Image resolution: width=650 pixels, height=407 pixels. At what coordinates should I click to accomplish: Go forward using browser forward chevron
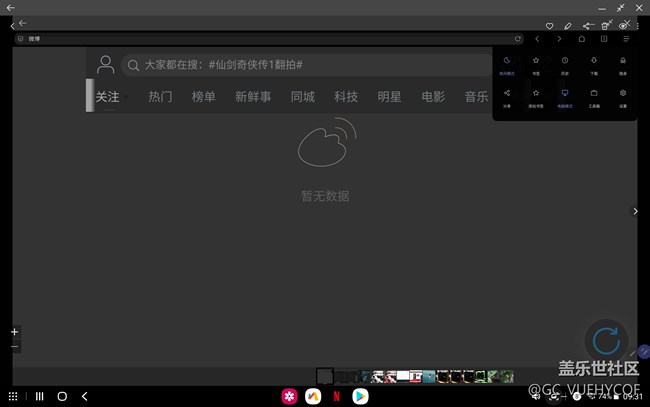pyautogui.click(x=560, y=39)
